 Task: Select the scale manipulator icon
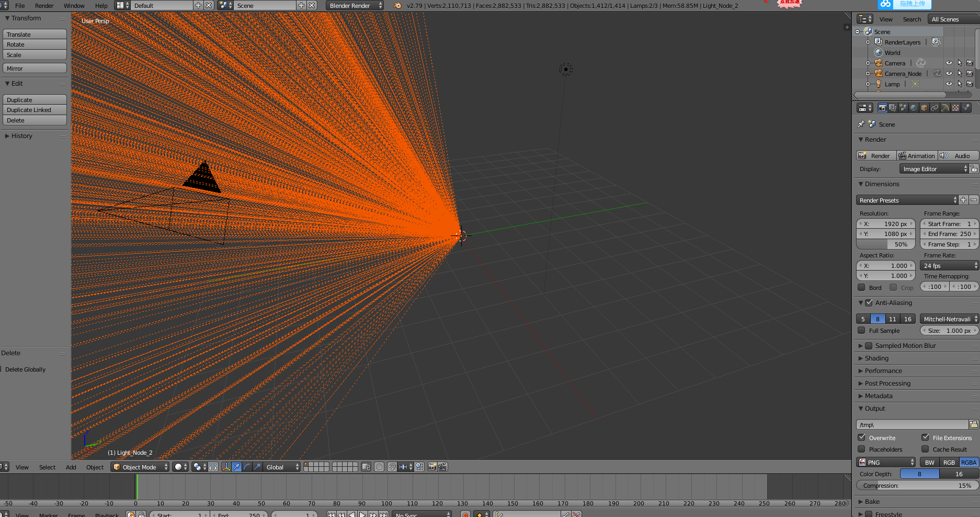pyautogui.click(x=257, y=467)
